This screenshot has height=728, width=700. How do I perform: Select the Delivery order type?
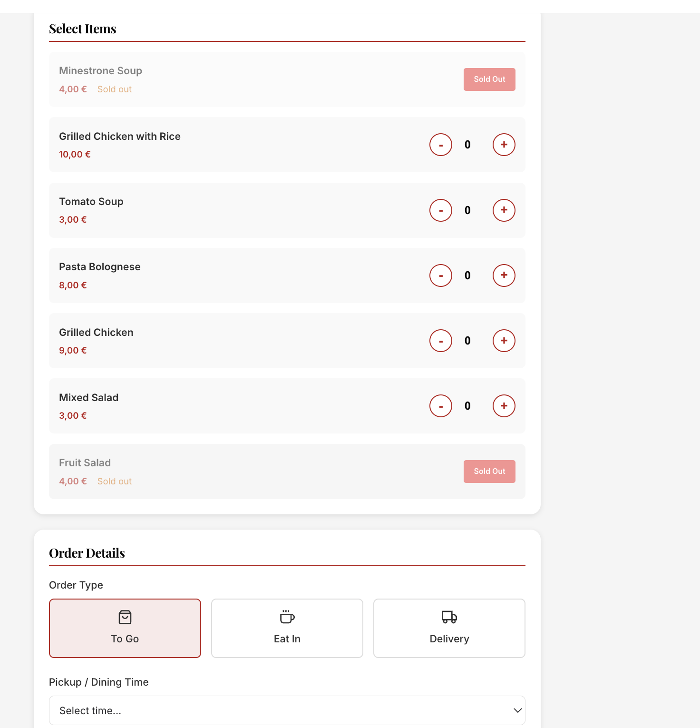coord(449,628)
